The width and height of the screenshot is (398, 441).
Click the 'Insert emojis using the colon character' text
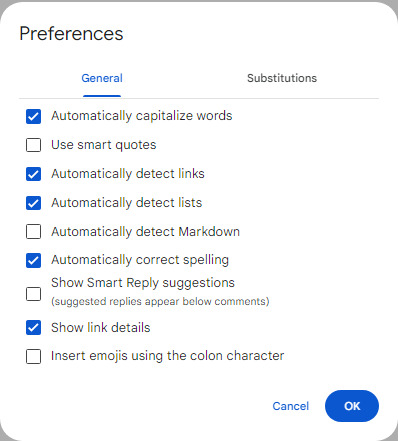tap(168, 356)
